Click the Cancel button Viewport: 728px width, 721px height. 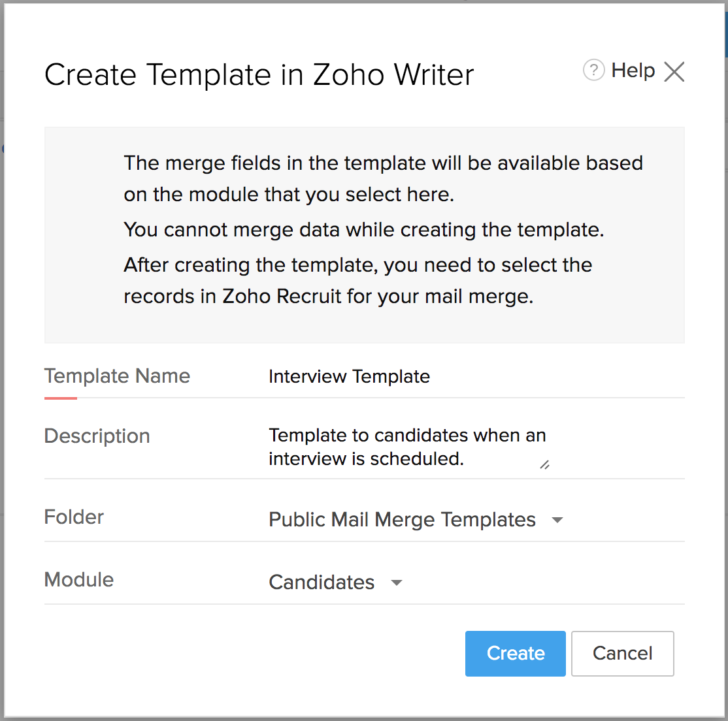tap(622, 653)
